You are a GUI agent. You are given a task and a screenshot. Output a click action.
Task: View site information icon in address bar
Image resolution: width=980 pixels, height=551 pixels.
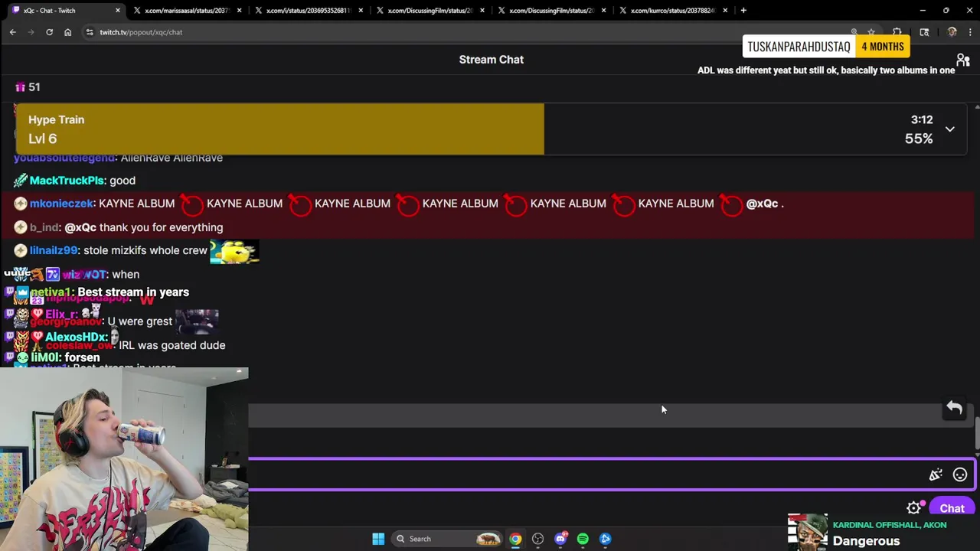point(90,32)
